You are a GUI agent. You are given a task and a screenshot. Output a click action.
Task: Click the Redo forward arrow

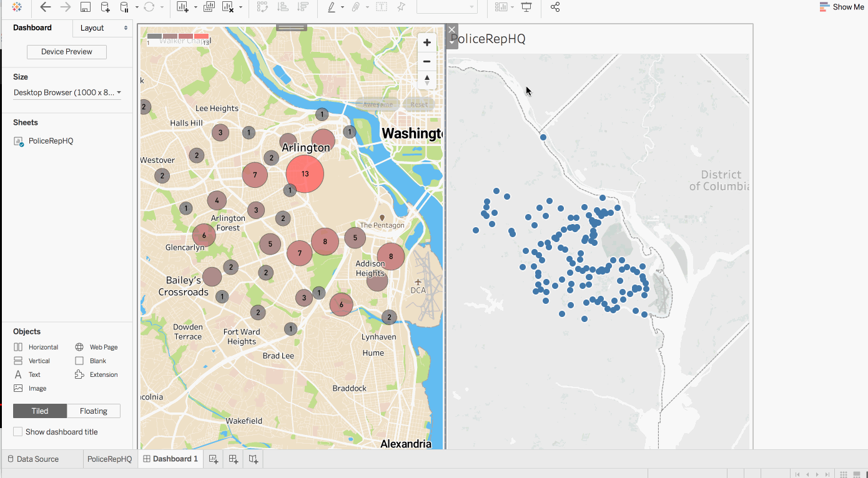point(65,7)
